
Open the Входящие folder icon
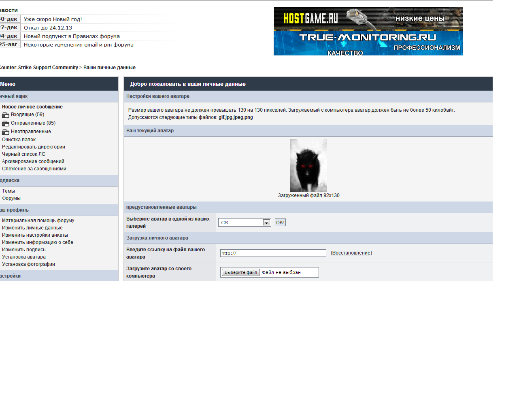tap(5, 115)
